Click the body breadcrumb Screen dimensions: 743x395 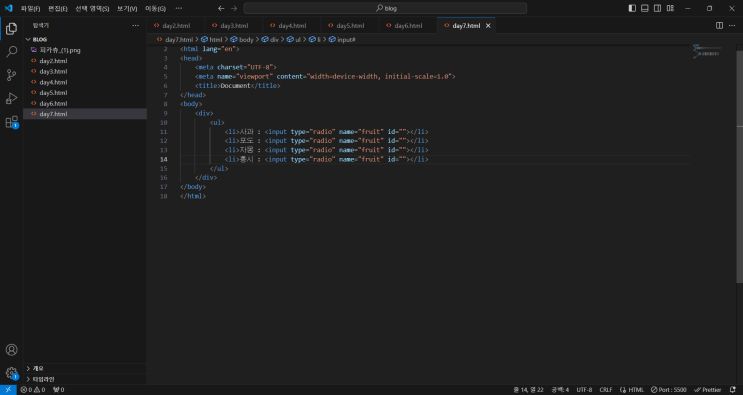click(242, 40)
